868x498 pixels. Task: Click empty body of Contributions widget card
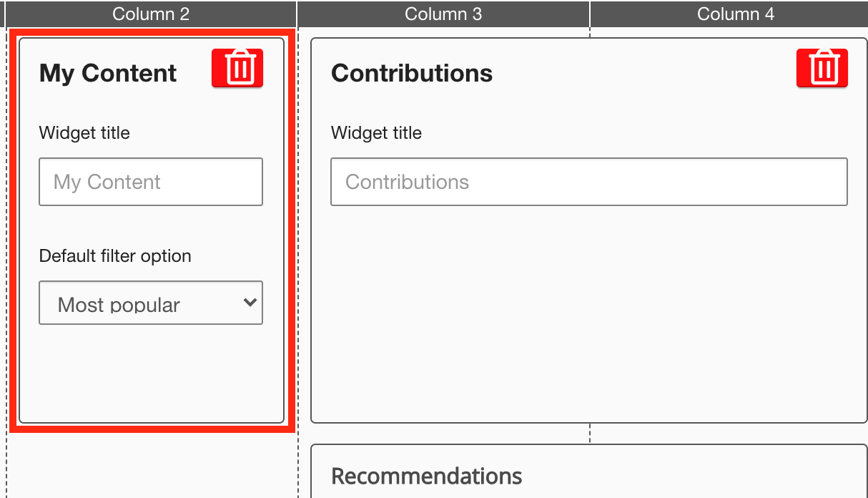tap(588, 315)
